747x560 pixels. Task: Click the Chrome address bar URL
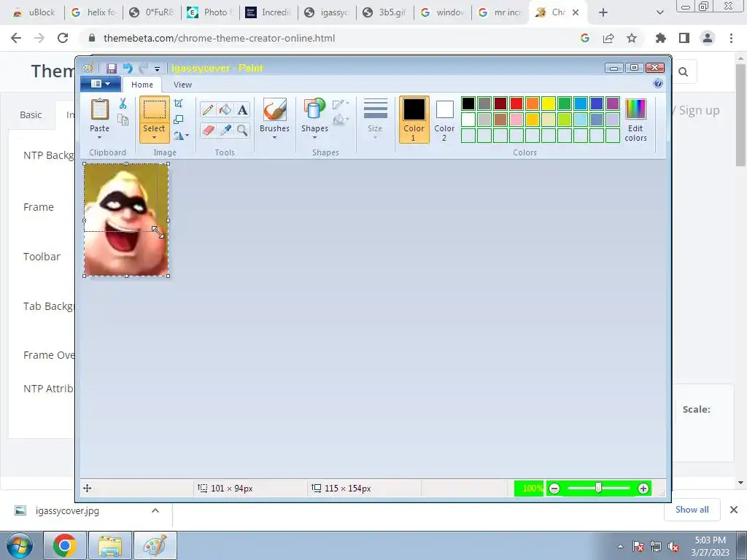coord(219,38)
